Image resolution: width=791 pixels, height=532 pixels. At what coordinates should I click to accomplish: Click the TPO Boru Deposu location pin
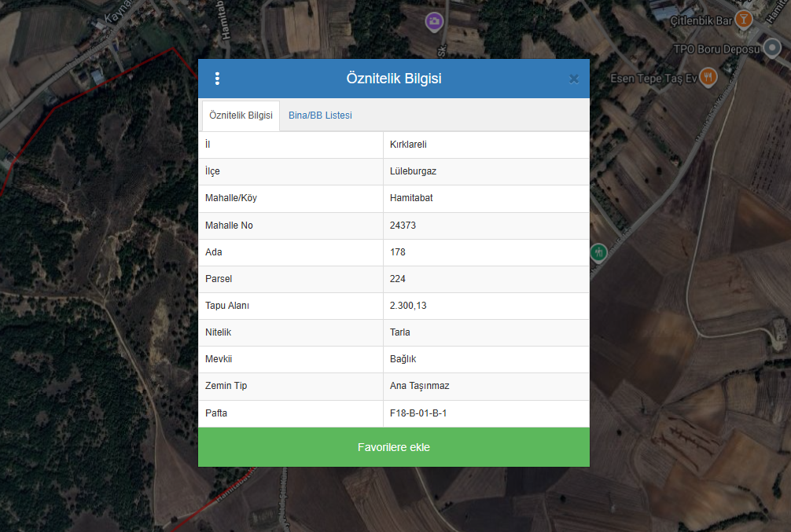(773, 49)
